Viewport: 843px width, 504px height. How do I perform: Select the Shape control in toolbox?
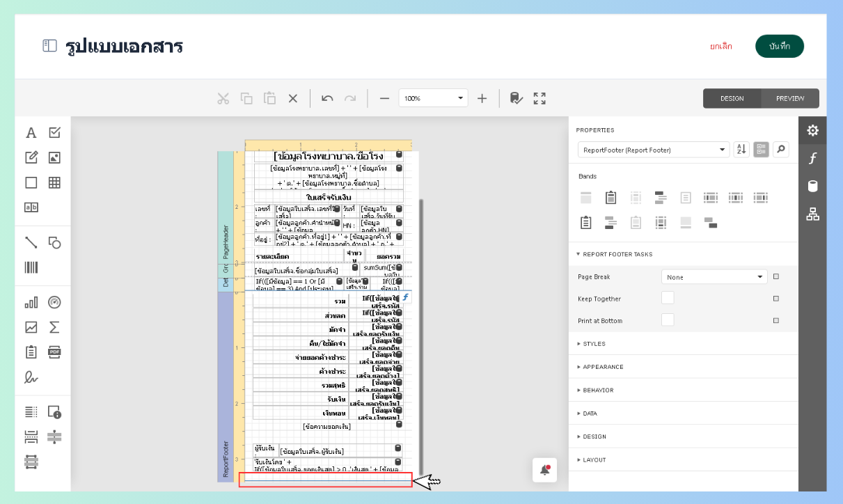tap(55, 242)
